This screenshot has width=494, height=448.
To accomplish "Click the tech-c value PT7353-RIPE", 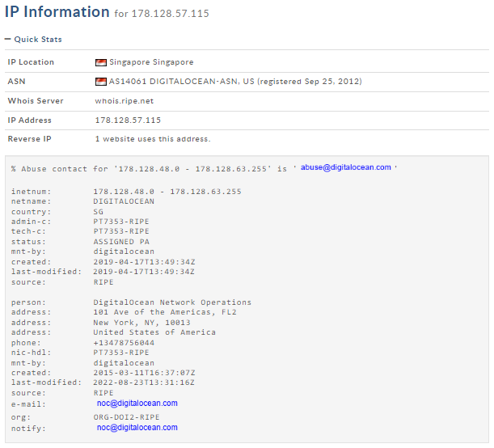I will 121,231.
